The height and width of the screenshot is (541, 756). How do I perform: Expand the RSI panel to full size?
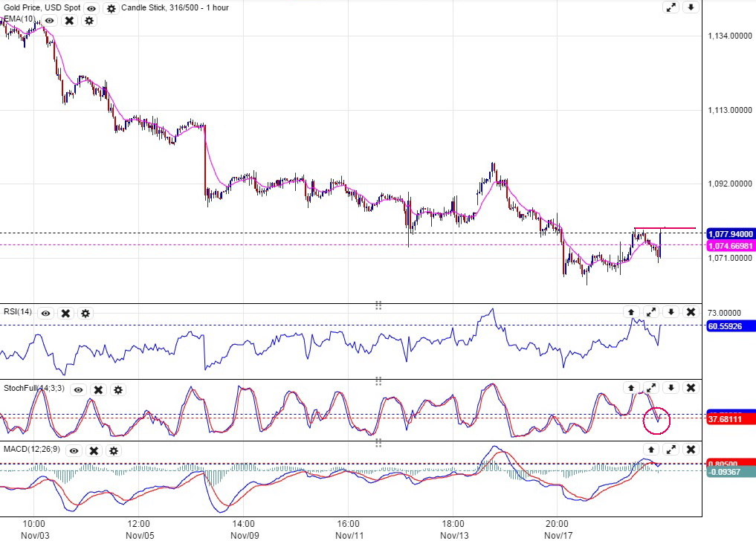point(651,312)
